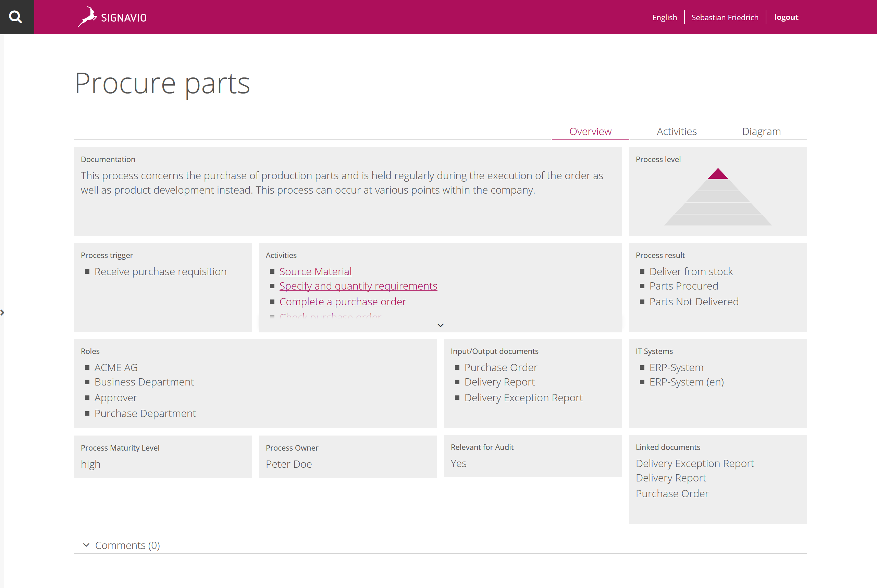Select the Approver role
Viewport: 877px width, 588px height.
coord(115,397)
